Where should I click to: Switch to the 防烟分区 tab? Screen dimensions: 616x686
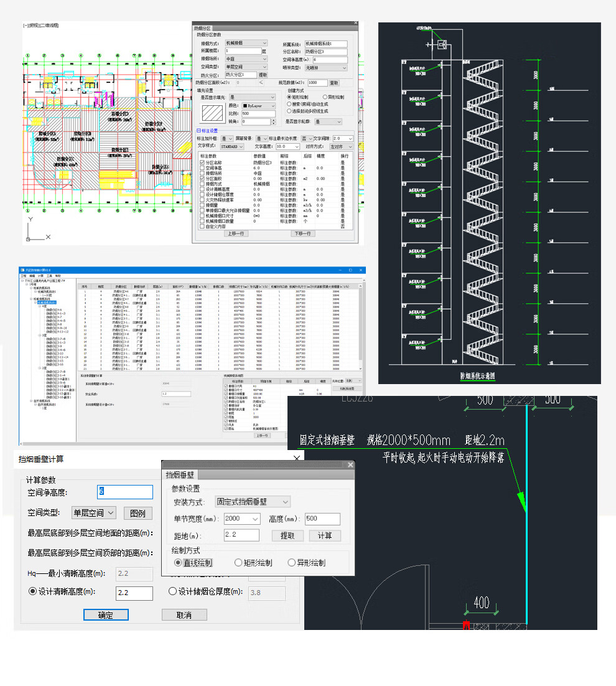[203, 28]
